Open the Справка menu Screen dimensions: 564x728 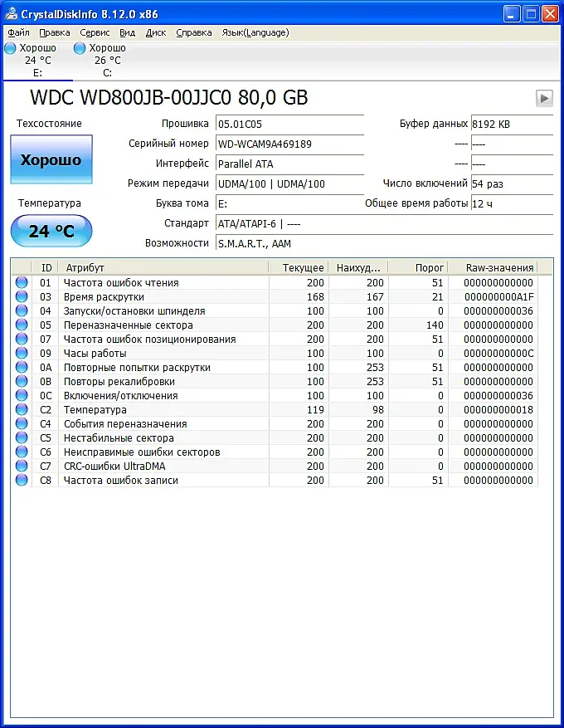[x=194, y=32]
